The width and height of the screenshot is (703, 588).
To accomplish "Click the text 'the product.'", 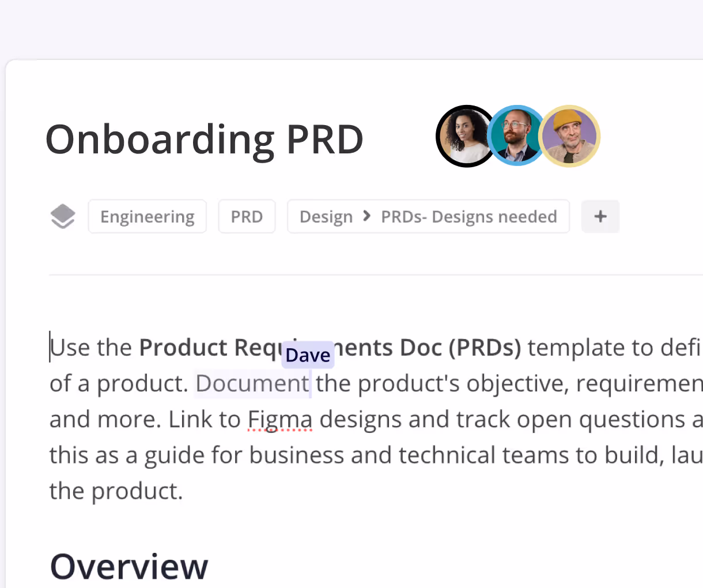I will (x=116, y=491).
